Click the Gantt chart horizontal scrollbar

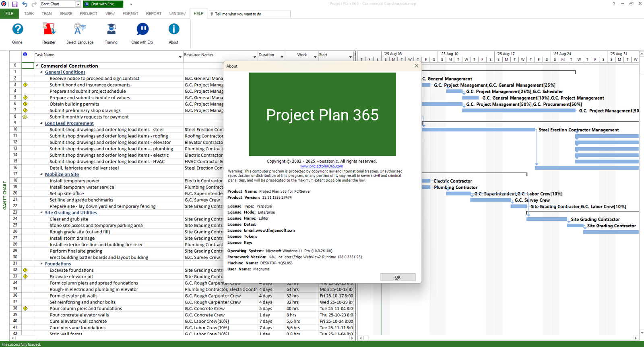click(498, 338)
